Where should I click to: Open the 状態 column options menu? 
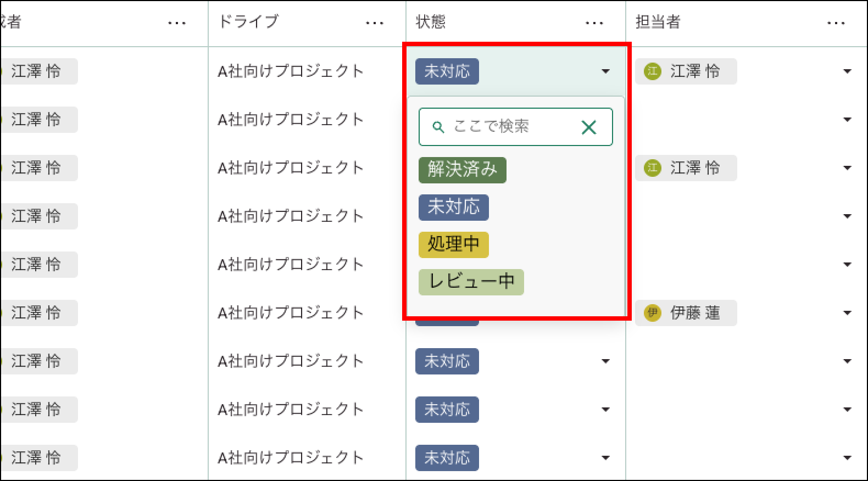pos(594,23)
